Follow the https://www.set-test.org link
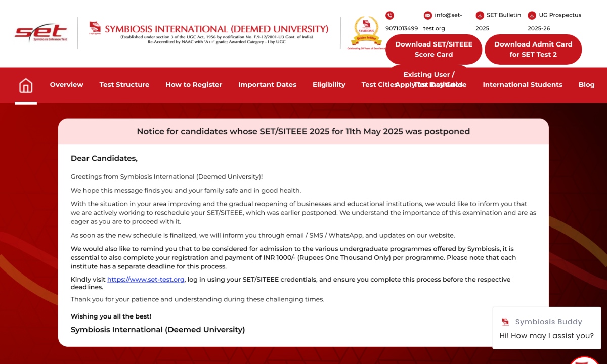The height and width of the screenshot is (364, 607). (x=146, y=280)
